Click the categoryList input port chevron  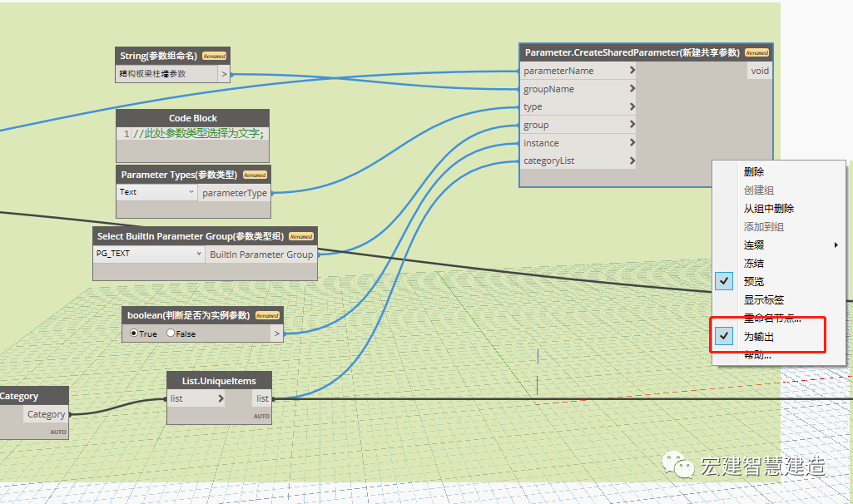[x=632, y=161]
